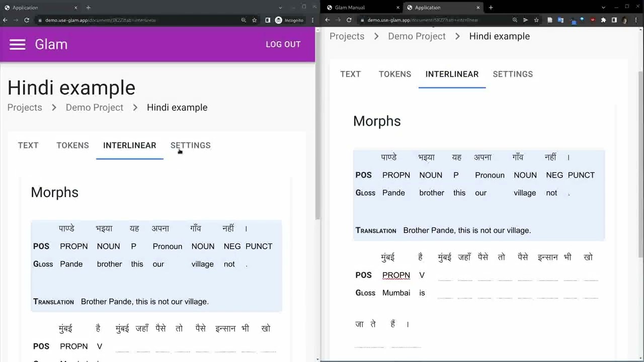The image size is (644, 362).
Task: Click the underlined PROPN field in right window
Action: pyautogui.click(x=396, y=275)
